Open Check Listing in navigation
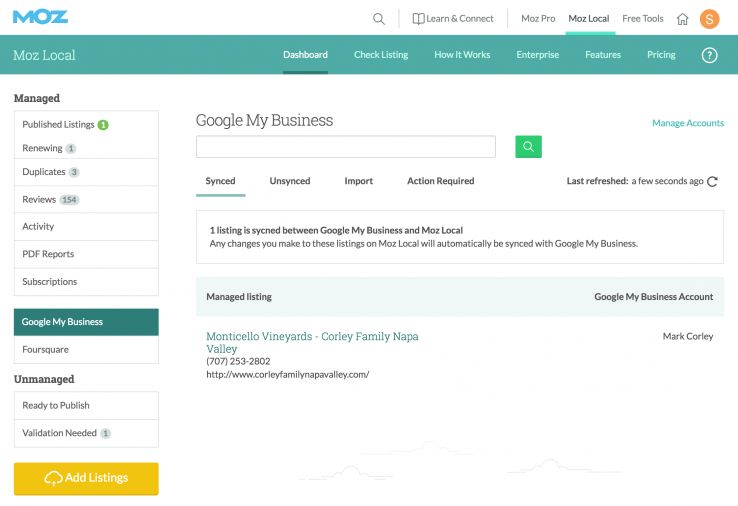The image size is (738, 506). click(x=381, y=55)
